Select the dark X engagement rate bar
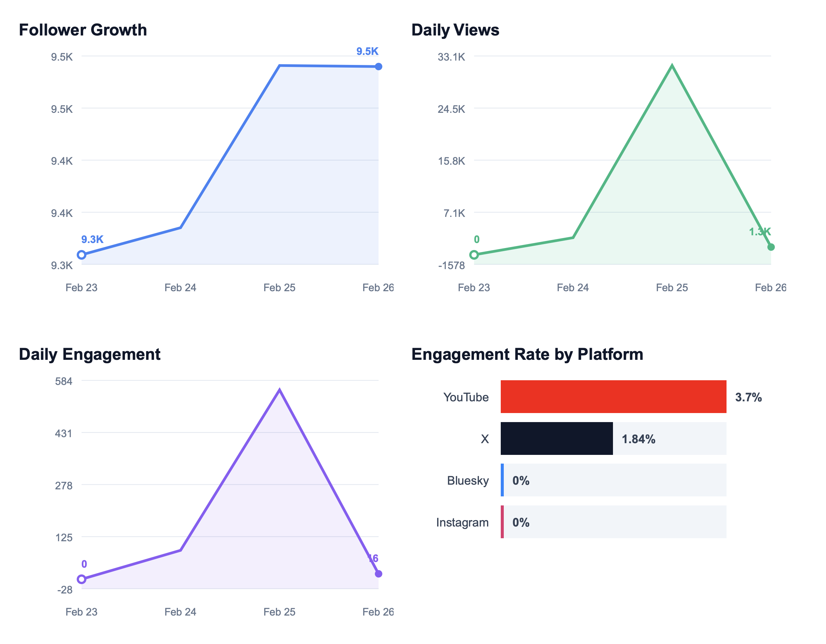This screenshot has height=644, width=826. pyautogui.click(x=557, y=438)
